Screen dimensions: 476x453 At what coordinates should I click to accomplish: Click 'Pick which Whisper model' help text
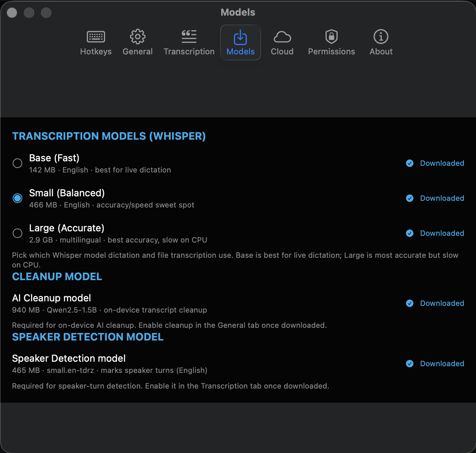(x=235, y=260)
